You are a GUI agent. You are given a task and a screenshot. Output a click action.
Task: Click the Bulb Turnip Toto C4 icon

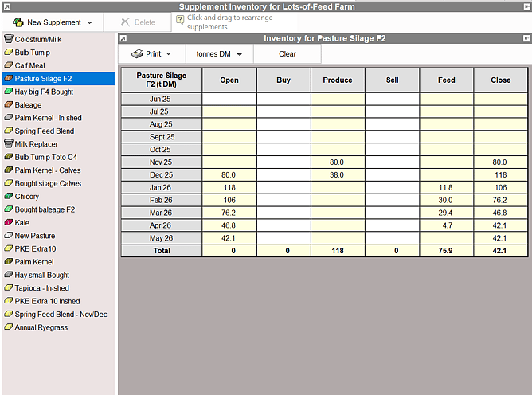(9, 157)
